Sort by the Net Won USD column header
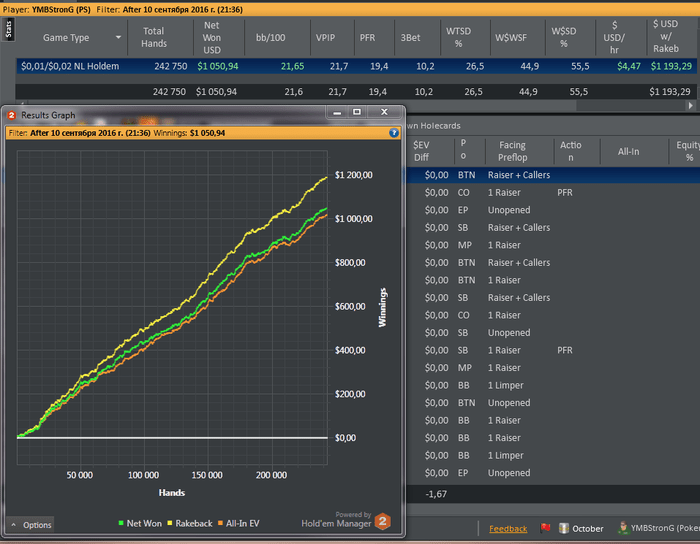 212,38
